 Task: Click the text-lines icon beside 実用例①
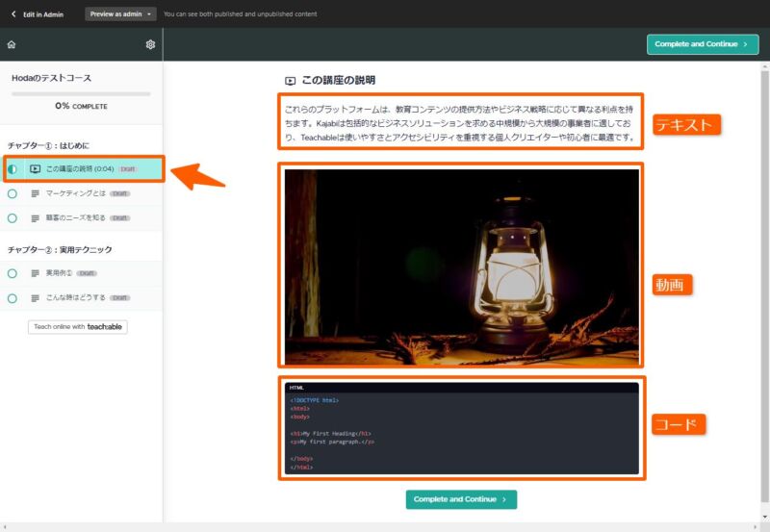click(x=35, y=273)
